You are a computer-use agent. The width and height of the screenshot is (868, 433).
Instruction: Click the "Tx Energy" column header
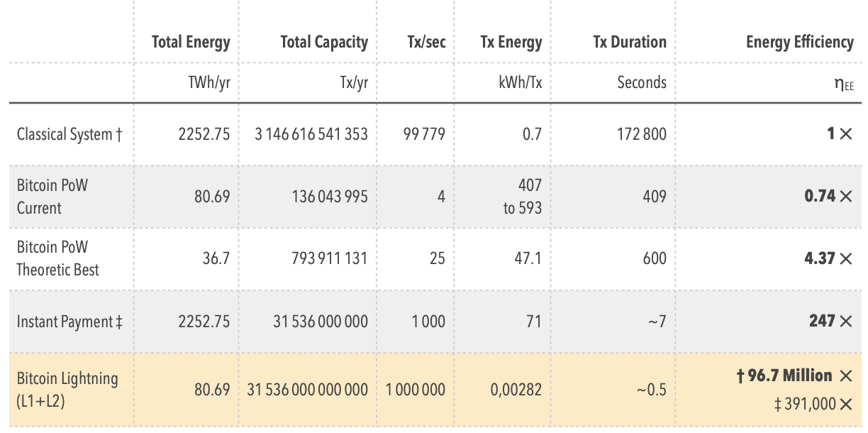pyautogui.click(x=511, y=43)
